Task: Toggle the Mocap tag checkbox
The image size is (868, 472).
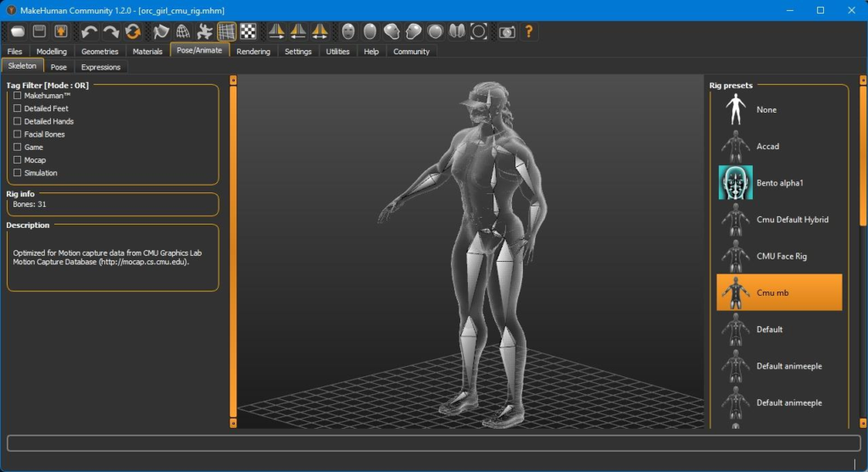Action: coord(17,160)
